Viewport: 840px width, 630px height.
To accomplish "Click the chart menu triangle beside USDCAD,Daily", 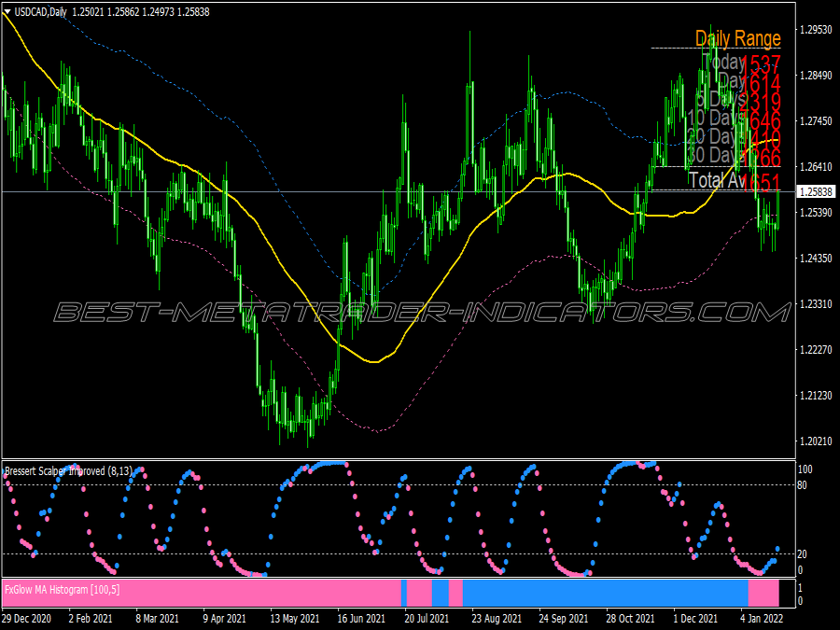I will point(7,12).
